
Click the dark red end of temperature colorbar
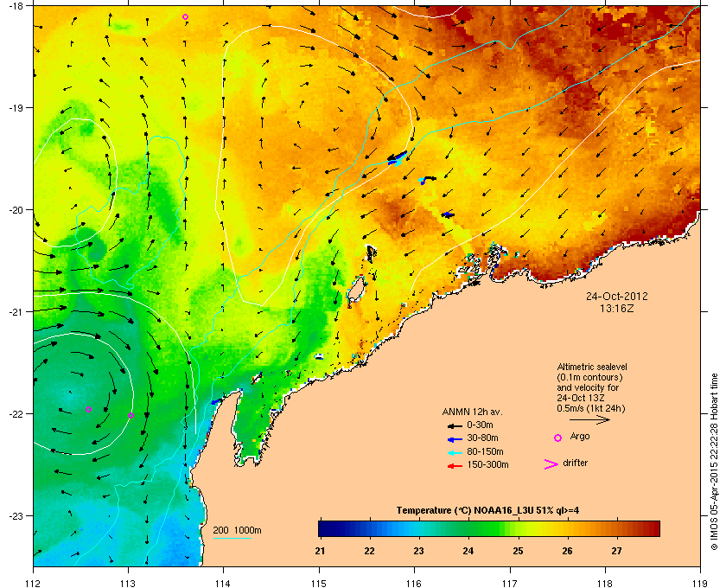pyautogui.click(x=654, y=528)
